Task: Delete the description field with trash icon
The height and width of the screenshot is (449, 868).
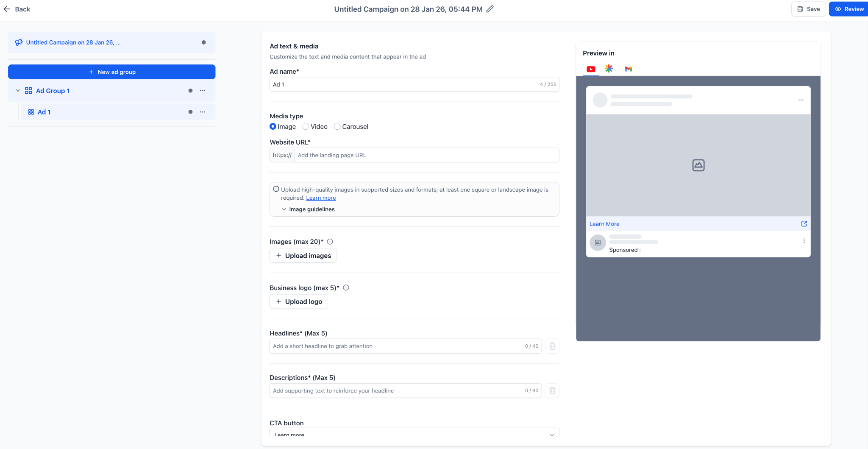Action: 552,390
